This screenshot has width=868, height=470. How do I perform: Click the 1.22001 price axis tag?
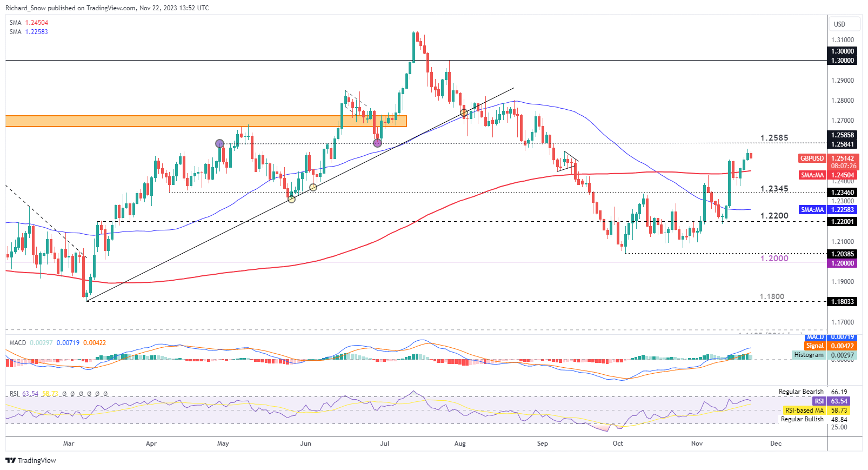(x=843, y=222)
